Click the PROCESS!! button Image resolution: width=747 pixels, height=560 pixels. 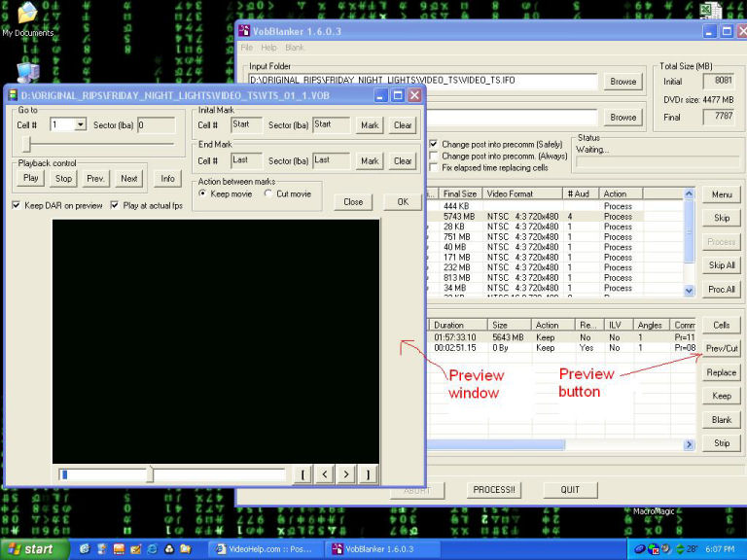(494, 490)
